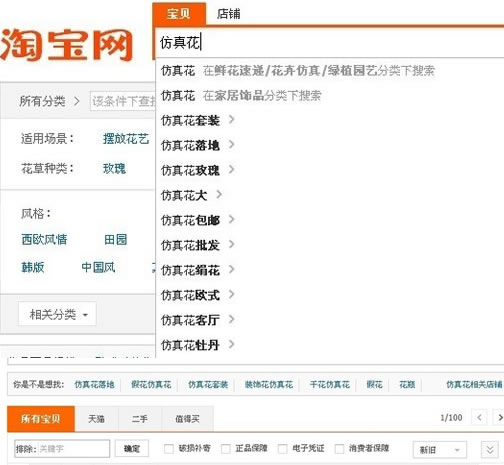The image size is (504, 465).
Task: Click related search 干花仿真花
Action: point(330,385)
